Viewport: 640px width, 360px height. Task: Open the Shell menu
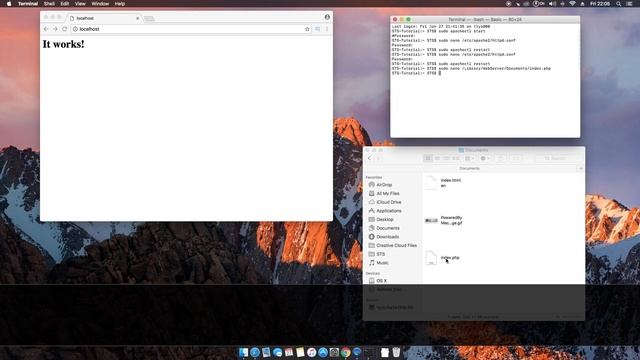tap(49, 4)
